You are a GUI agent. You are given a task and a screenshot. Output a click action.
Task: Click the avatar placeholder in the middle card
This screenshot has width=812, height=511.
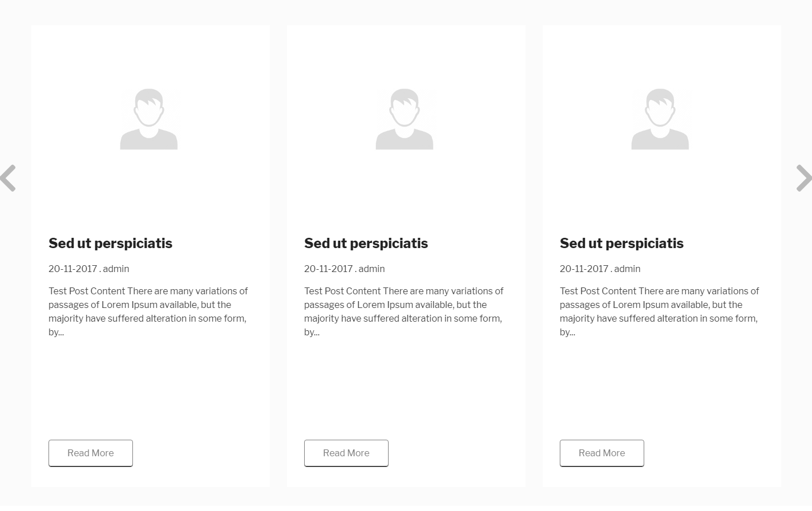point(405,119)
